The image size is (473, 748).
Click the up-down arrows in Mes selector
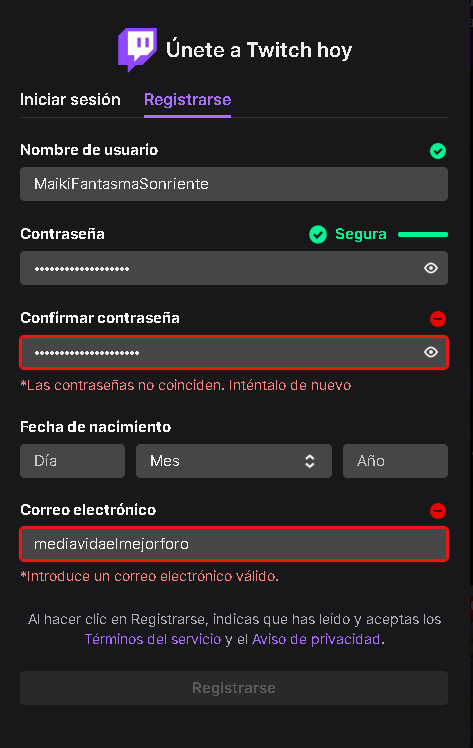310,461
